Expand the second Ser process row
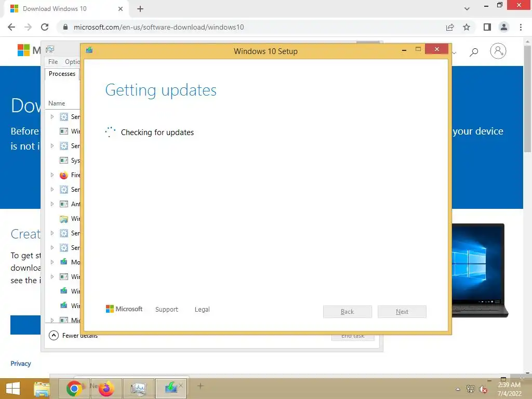Viewport: 532px width, 399px height. pos(52,146)
